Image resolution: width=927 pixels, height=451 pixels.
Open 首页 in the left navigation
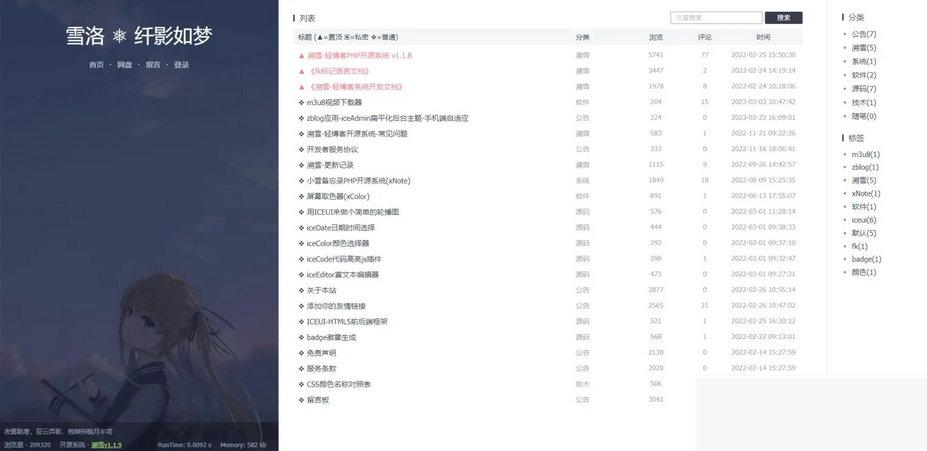pyautogui.click(x=96, y=65)
